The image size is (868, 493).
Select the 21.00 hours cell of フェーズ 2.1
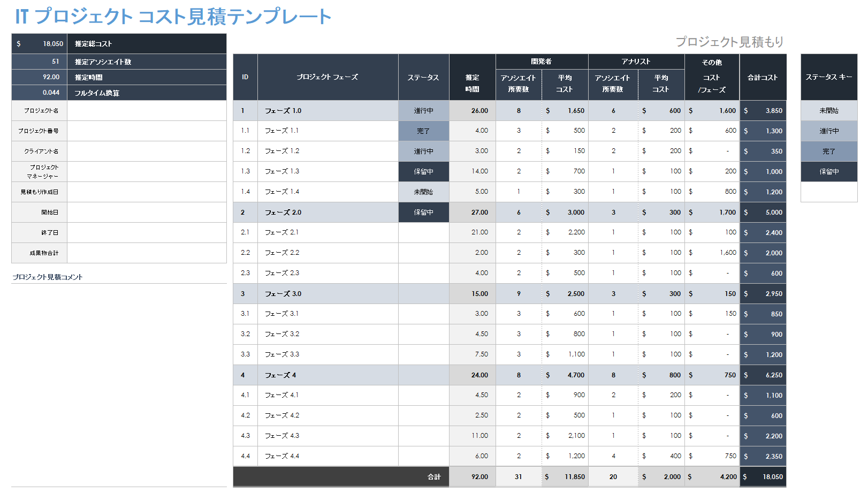[x=473, y=233]
